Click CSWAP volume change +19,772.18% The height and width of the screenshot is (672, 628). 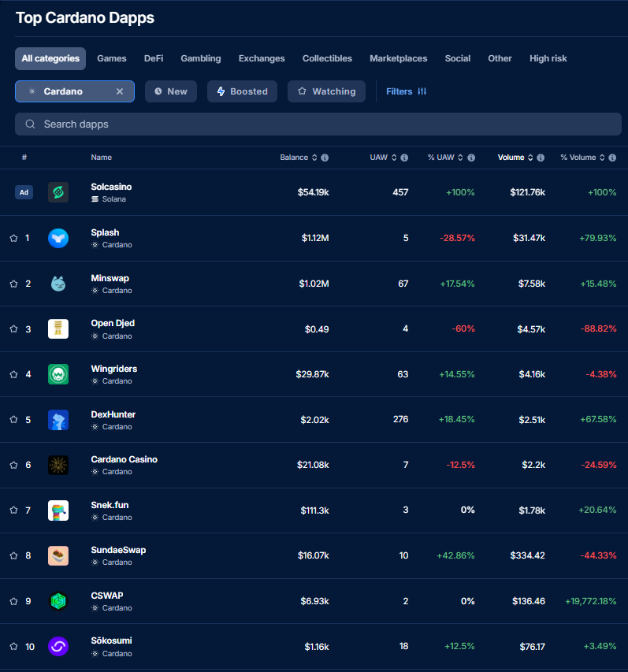click(x=591, y=601)
